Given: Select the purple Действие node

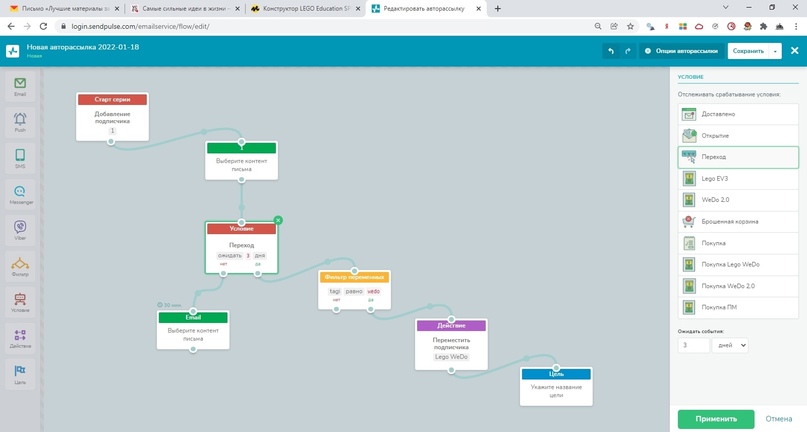Looking at the screenshot, I should pos(451,344).
